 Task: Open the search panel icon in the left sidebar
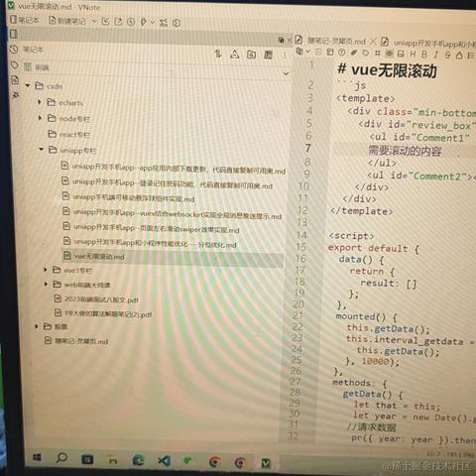coord(15,80)
